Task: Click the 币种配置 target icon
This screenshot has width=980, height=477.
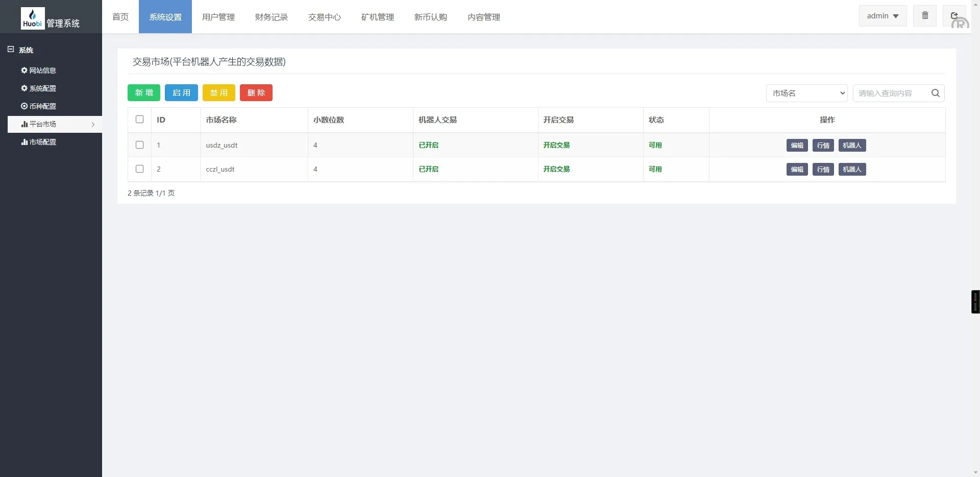Action: click(23, 106)
